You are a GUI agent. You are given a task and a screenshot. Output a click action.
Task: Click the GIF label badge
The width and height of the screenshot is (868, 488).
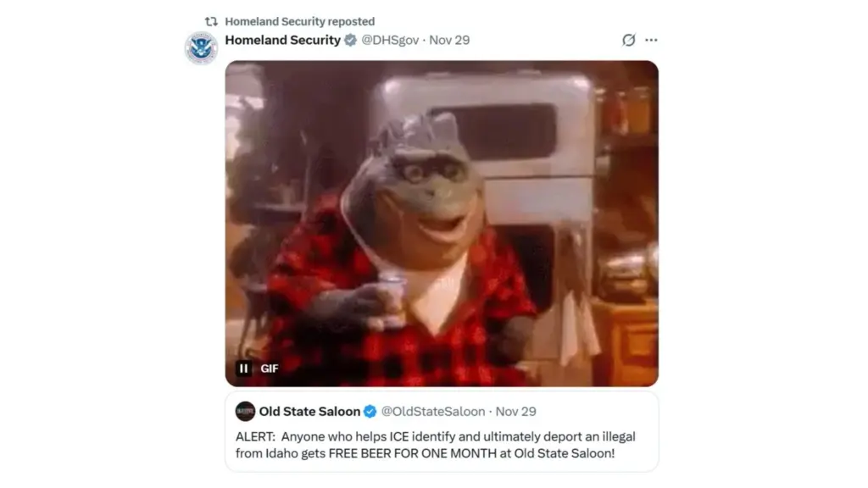point(269,369)
